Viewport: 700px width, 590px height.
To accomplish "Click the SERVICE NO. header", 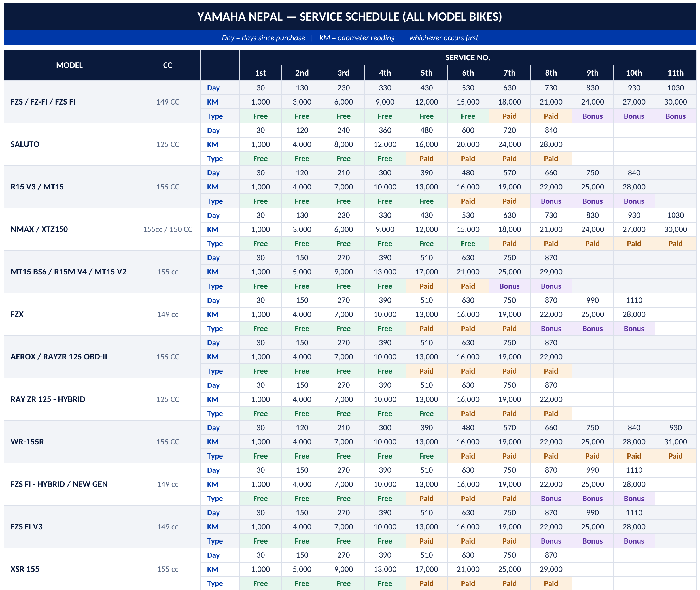I will pos(468,57).
